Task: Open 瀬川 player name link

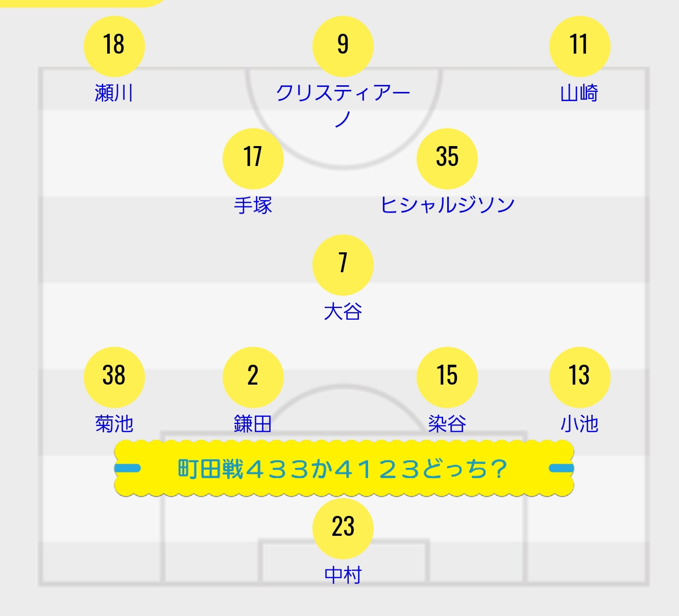Action: [x=114, y=93]
